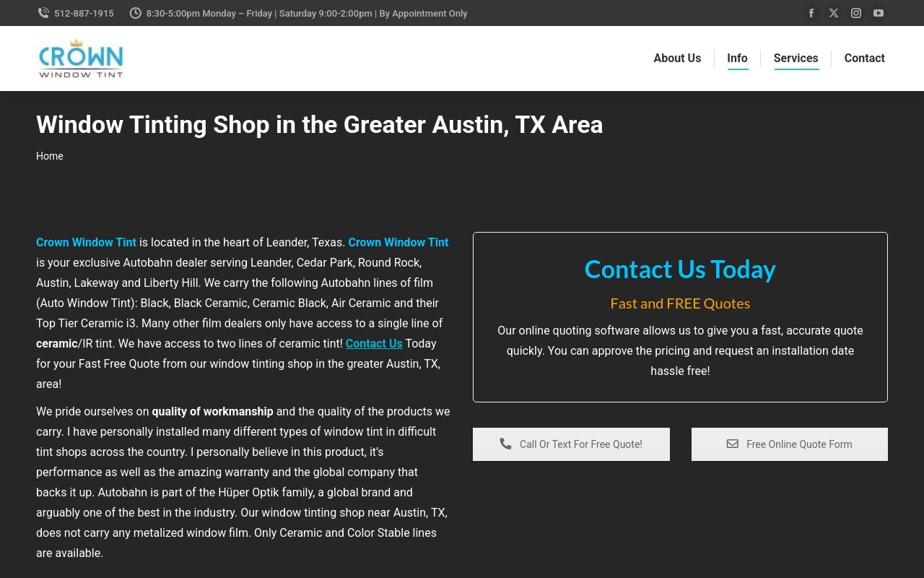Click the phone handset icon beside 512-887-1915

click(43, 13)
